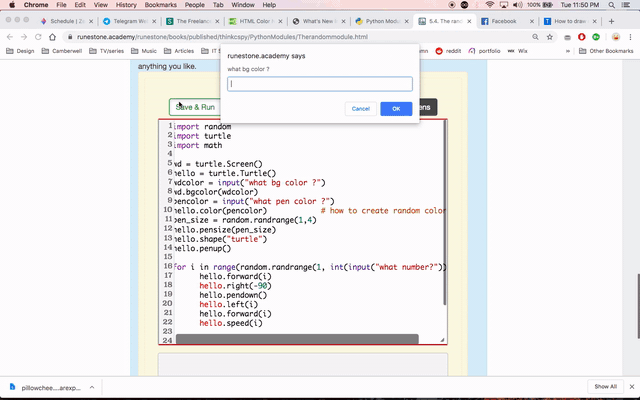The width and height of the screenshot is (640, 400).
Task: Open a new browser tab
Action: pos(611,21)
